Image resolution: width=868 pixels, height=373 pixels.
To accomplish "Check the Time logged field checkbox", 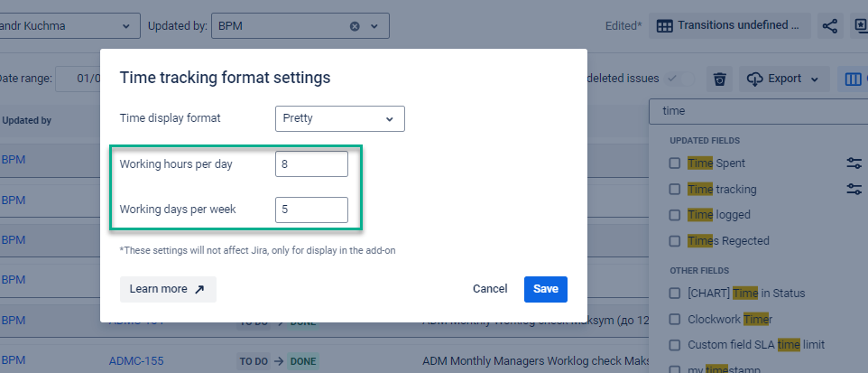I will tap(675, 215).
